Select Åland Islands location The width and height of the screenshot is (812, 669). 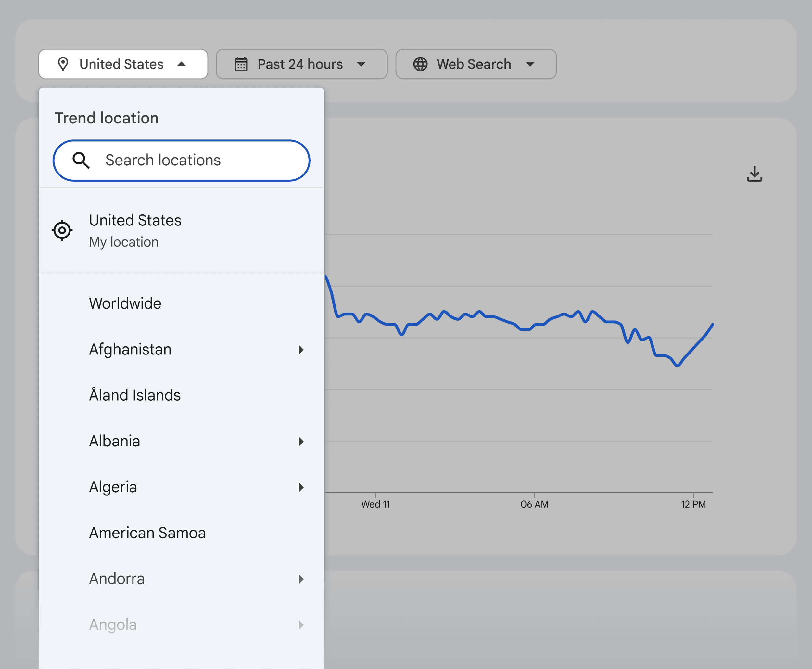click(134, 395)
